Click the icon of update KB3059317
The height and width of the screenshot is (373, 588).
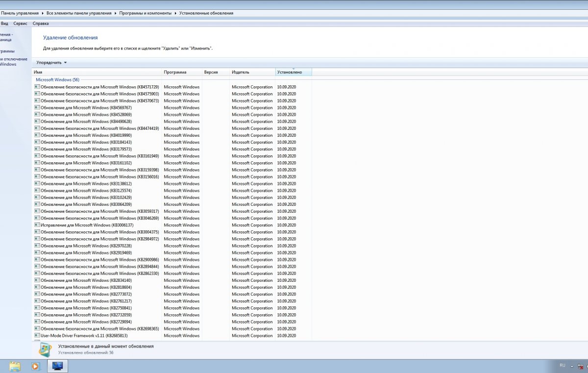tap(37, 211)
